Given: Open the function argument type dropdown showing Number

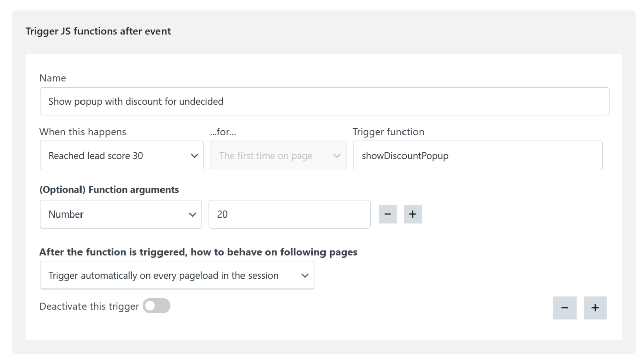Looking at the screenshot, I should coord(121,214).
